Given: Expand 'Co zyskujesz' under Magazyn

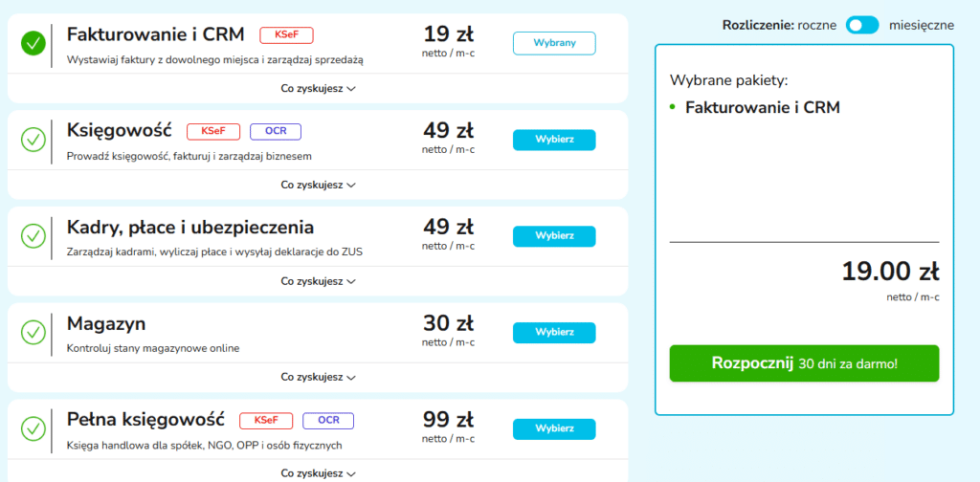Looking at the screenshot, I should [x=318, y=377].
